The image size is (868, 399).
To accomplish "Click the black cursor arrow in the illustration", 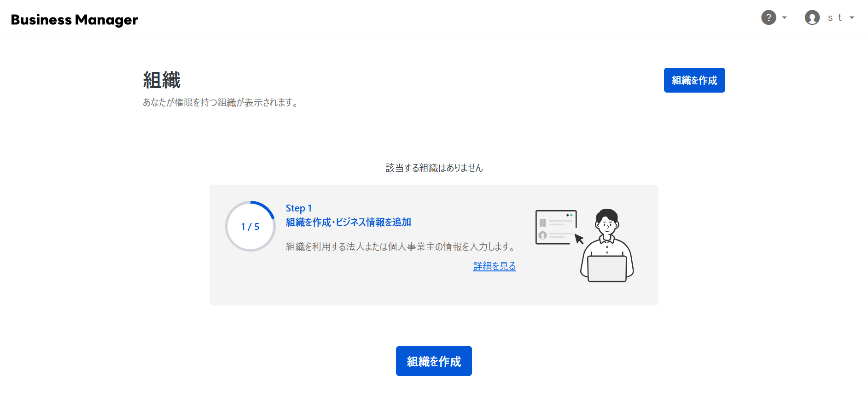I will [579, 239].
